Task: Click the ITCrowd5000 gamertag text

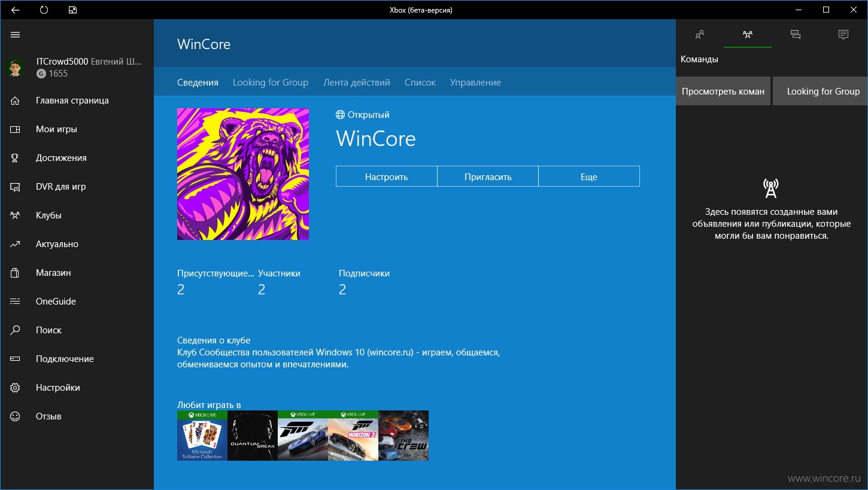Action: click(x=62, y=62)
